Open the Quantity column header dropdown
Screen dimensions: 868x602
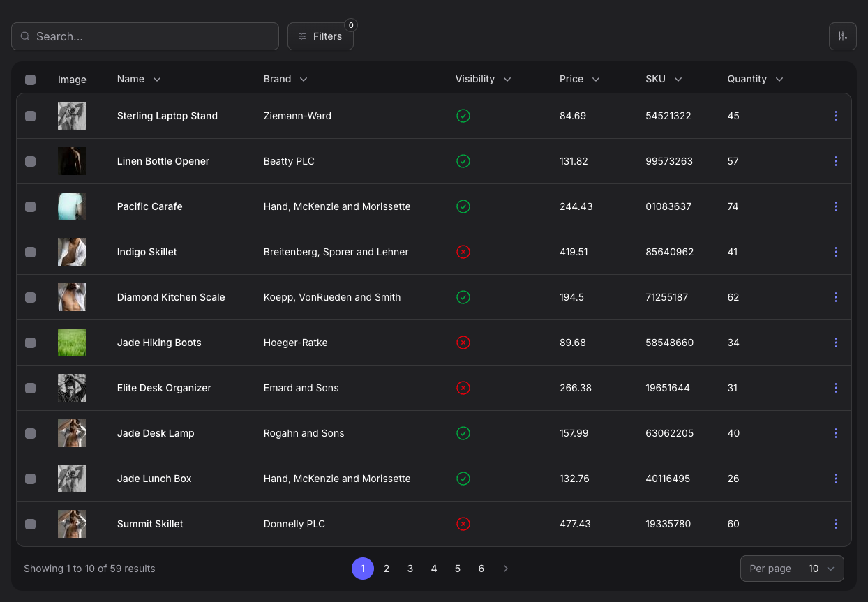(755, 79)
